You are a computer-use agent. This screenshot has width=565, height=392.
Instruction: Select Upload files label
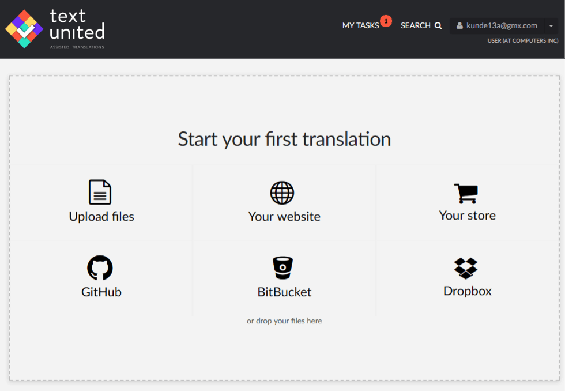(x=101, y=217)
